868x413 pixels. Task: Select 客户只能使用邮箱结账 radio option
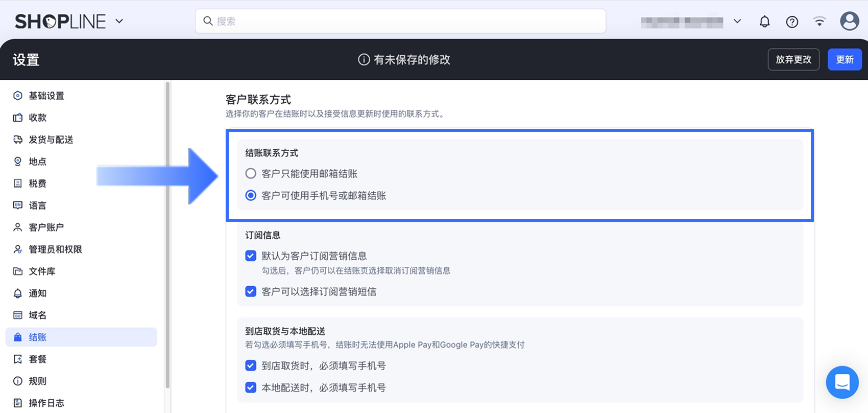[x=251, y=174]
